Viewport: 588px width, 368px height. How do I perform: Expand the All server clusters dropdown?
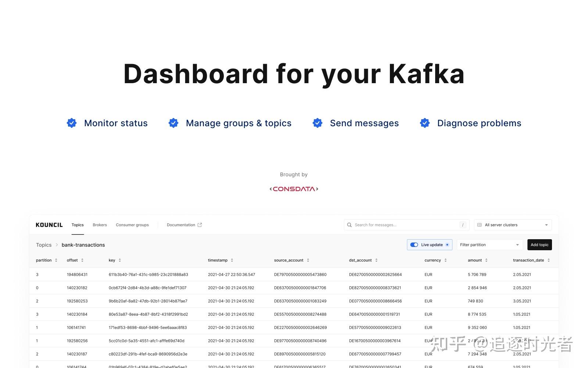tap(513, 225)
